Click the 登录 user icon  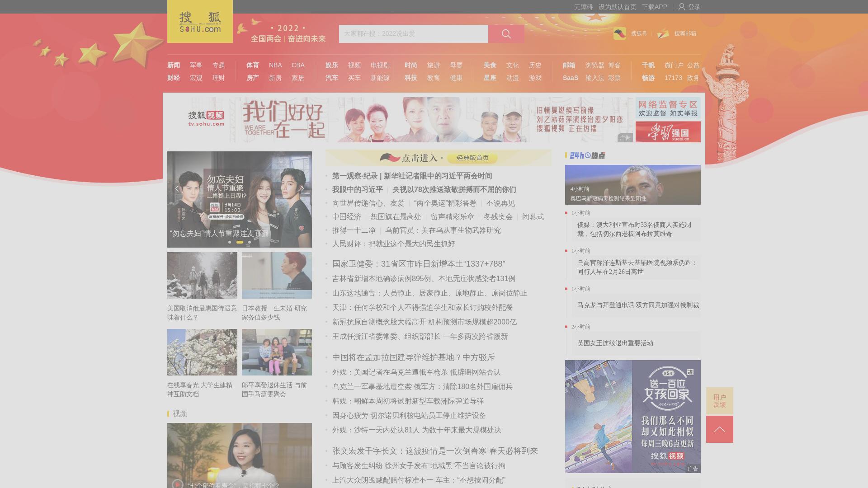tap(682, 7)
